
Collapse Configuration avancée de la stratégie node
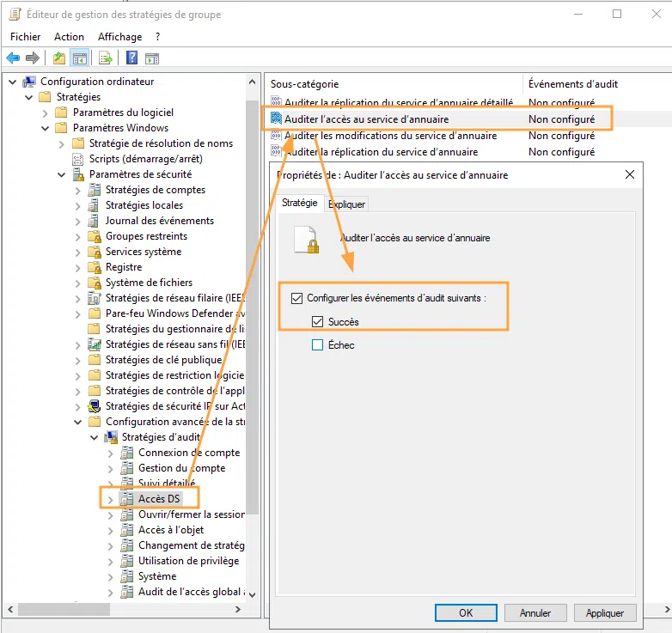[77, 423]
